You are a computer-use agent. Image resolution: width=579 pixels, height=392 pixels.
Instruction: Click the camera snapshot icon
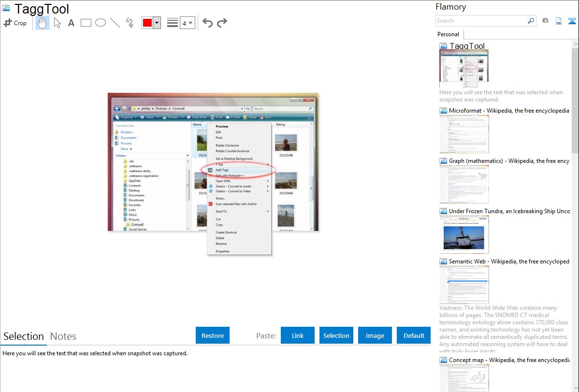(545, 21)
